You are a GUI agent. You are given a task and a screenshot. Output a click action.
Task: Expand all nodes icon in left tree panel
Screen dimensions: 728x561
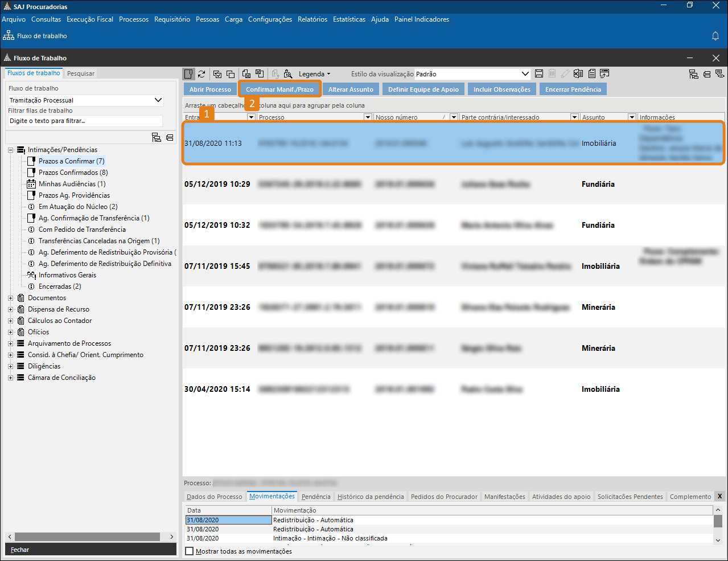[157, 137]
